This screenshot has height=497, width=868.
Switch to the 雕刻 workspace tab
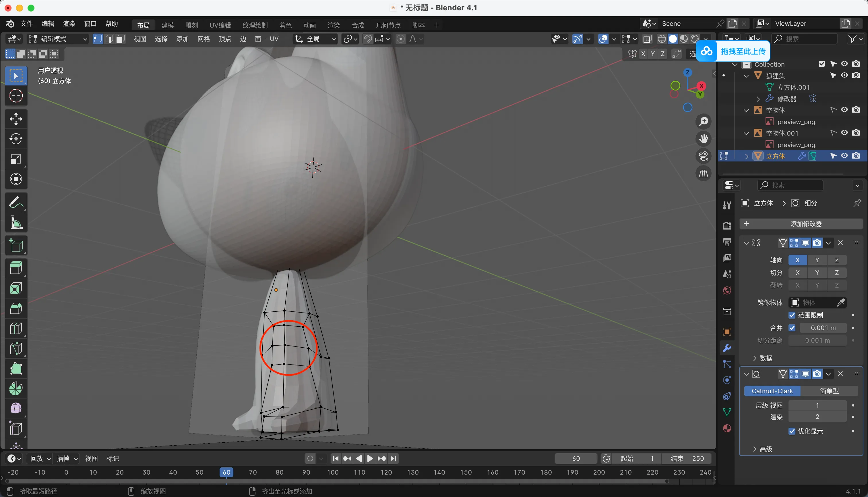click(x=191, y=25)
